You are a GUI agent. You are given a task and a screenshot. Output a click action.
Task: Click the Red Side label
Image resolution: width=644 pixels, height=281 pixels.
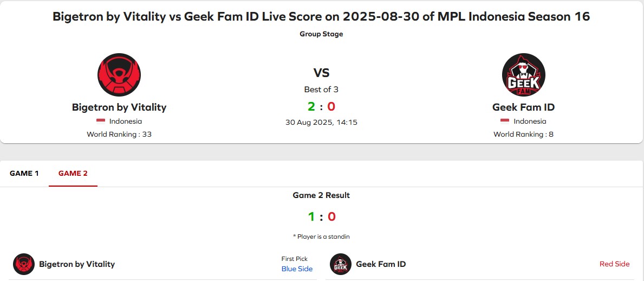pos(614,264)
